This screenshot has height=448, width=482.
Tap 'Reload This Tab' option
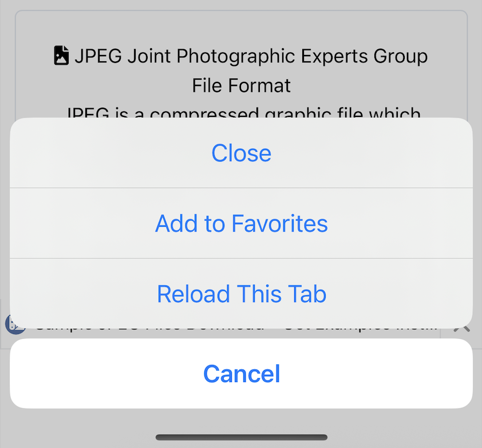pyautogui.click(x=241, y=294)
